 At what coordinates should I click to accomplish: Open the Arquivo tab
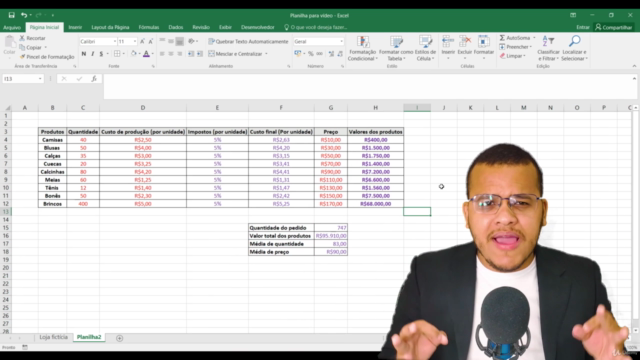(12, 27)
